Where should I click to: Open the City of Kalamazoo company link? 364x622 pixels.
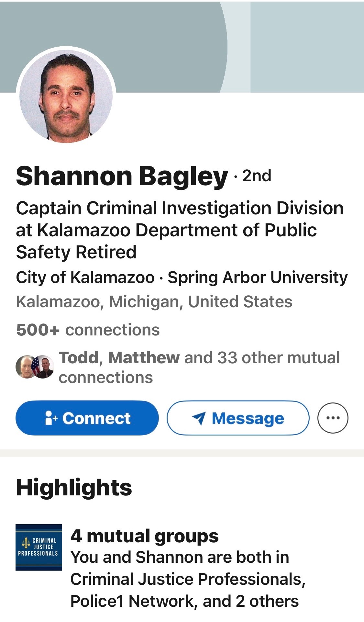(85, 277)
